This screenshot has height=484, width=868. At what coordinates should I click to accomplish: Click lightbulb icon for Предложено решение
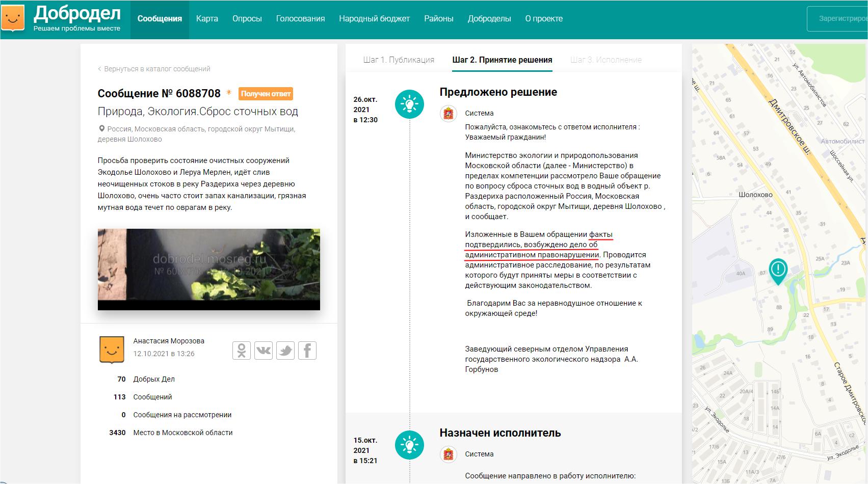click(x=409, y=104)
